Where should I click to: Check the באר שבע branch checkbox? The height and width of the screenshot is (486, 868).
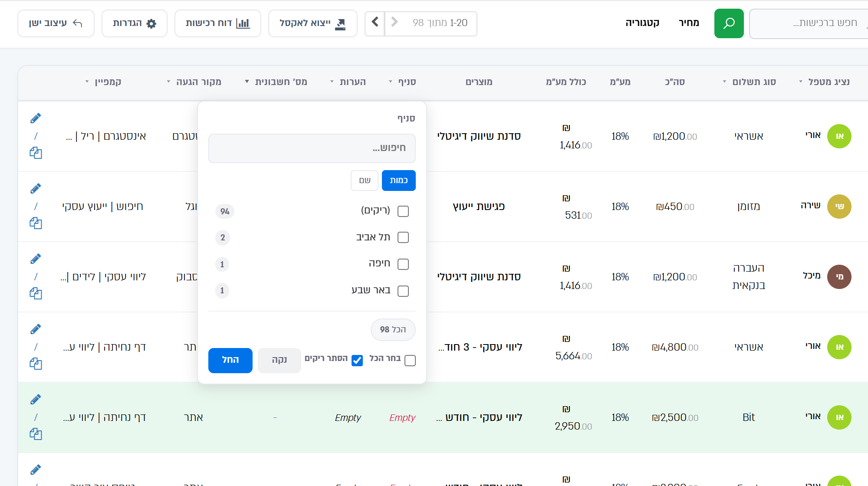click(x=403, y=291)
